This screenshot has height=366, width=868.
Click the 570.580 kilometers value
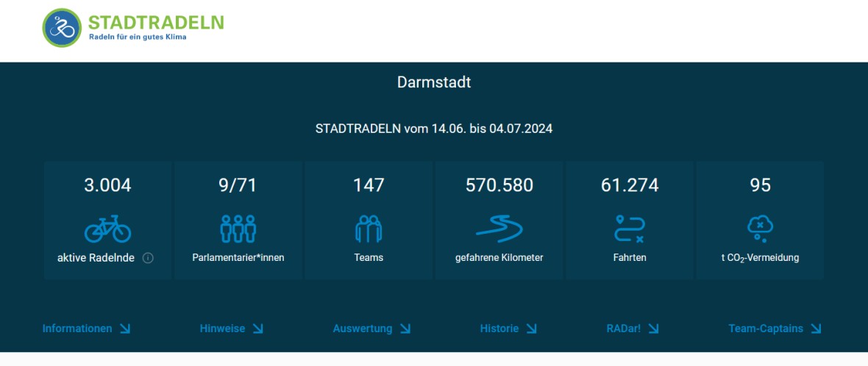click(x=499, y=185)
